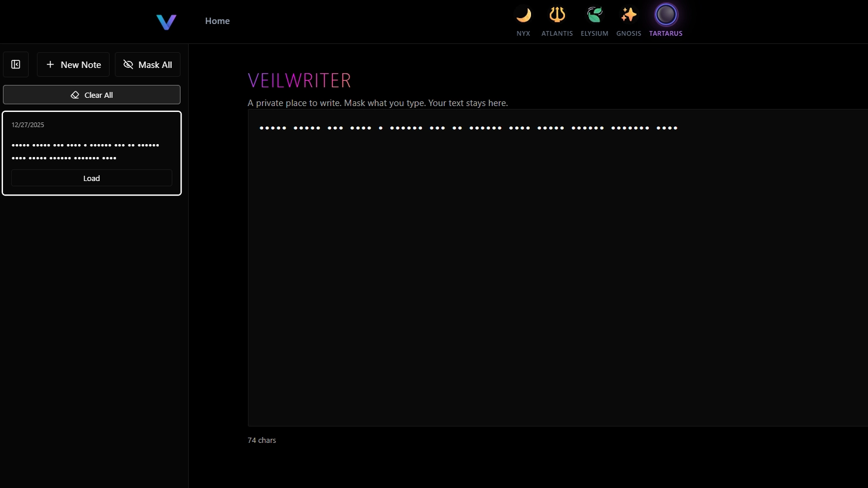This screenshot has width=868, height=488.
Task: Activate the GNOSIS sparkles icon
Action: point(628,15)
